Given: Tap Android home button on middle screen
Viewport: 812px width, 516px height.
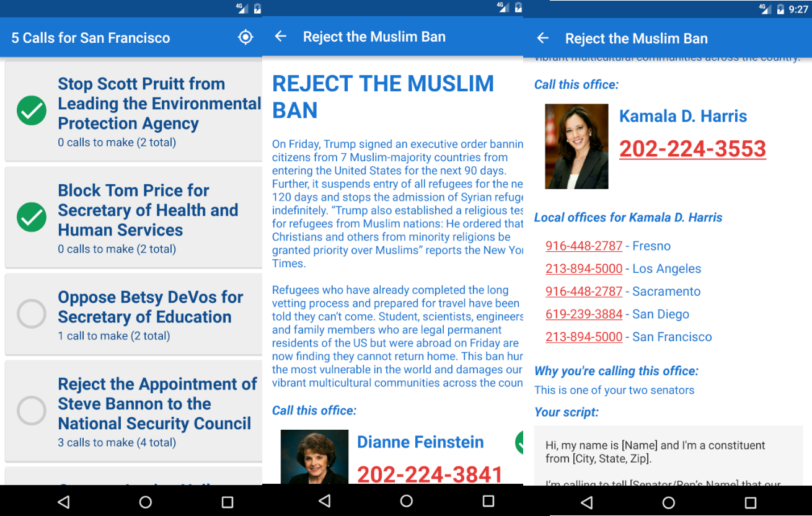Looking at the screenshot, I should 407,500.
